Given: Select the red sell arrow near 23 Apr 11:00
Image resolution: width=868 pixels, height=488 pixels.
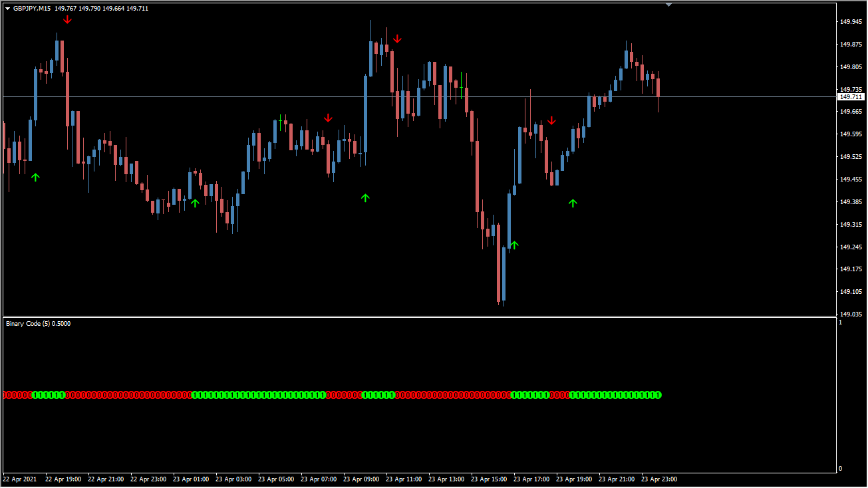Looking at the screenshot, I should click(x=397, y=39).
